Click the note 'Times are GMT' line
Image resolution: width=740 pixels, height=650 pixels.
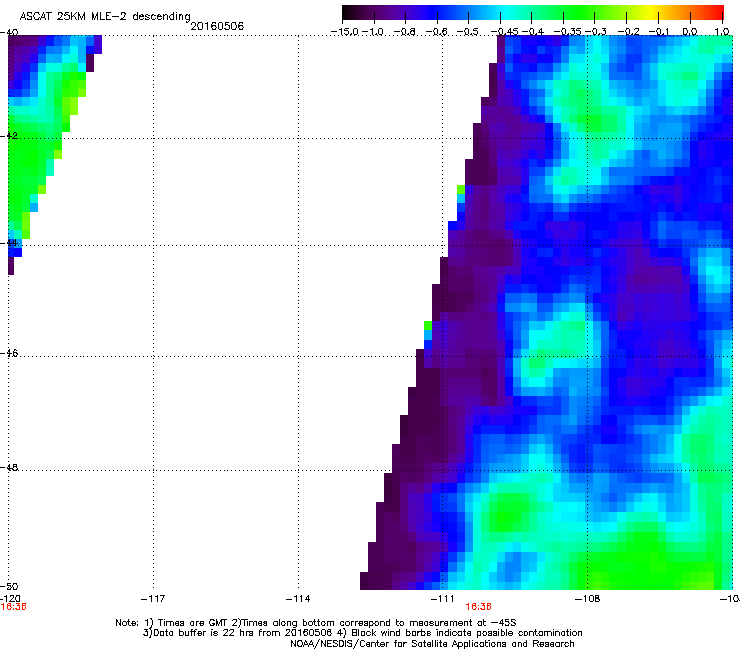pyautogui.click(x=315, y=623)
